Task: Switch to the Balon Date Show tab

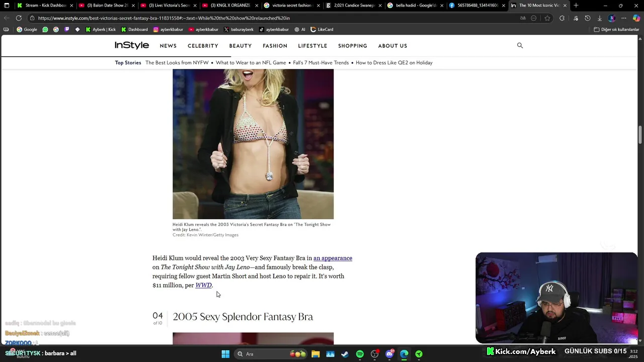Action: click(106, 6)
